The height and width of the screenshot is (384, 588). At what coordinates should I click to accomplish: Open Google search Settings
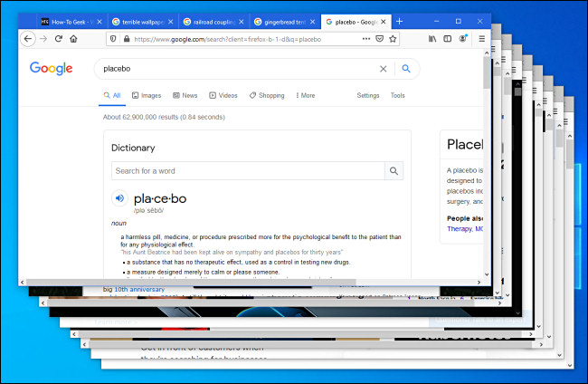[368, 95]
